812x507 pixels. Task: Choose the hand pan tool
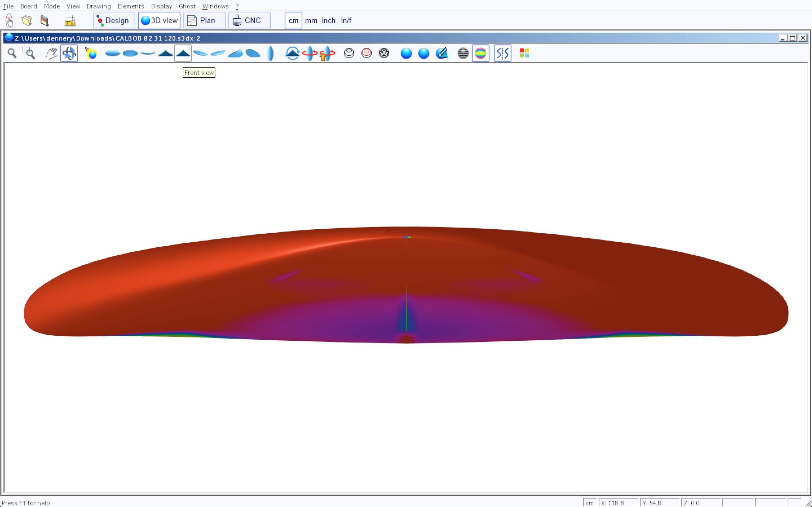51,53
